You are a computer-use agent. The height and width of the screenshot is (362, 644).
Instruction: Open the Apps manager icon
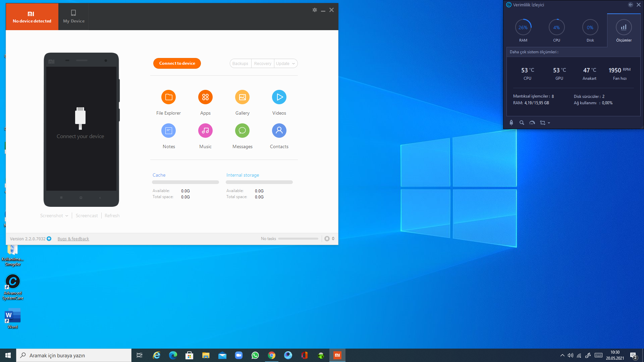point(205,97)
